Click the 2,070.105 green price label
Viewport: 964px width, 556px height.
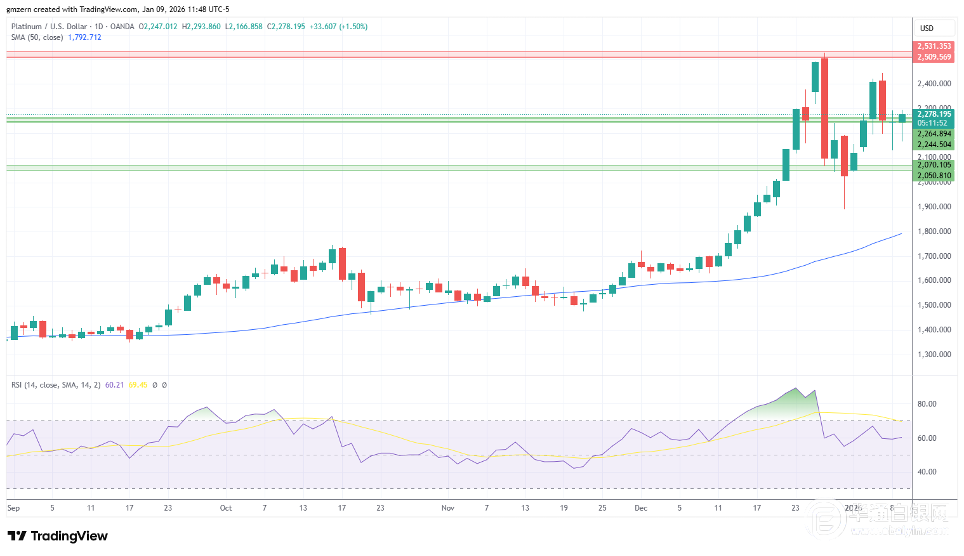click(x=932, y=165)
